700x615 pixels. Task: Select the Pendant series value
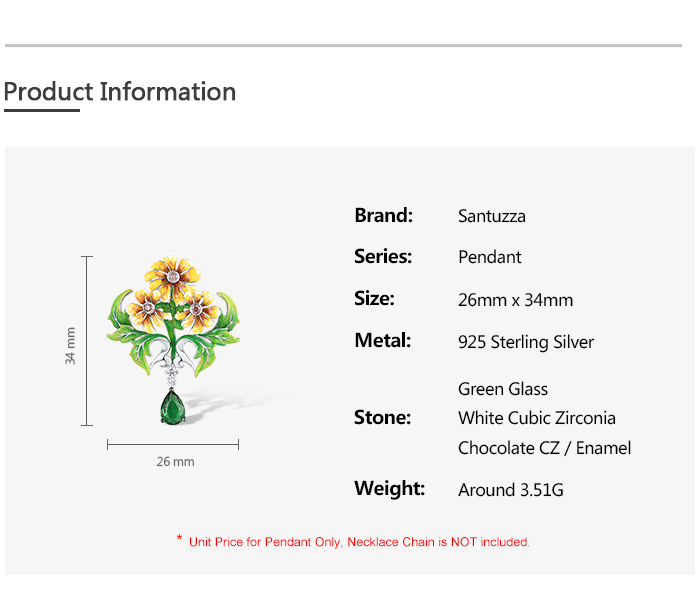490,257
